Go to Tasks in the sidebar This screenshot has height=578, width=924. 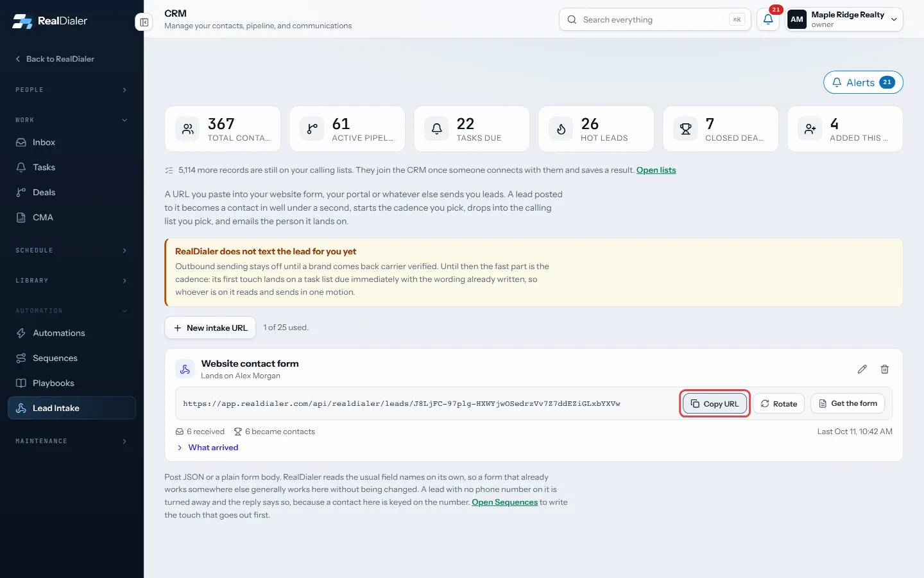pos(71,168)
